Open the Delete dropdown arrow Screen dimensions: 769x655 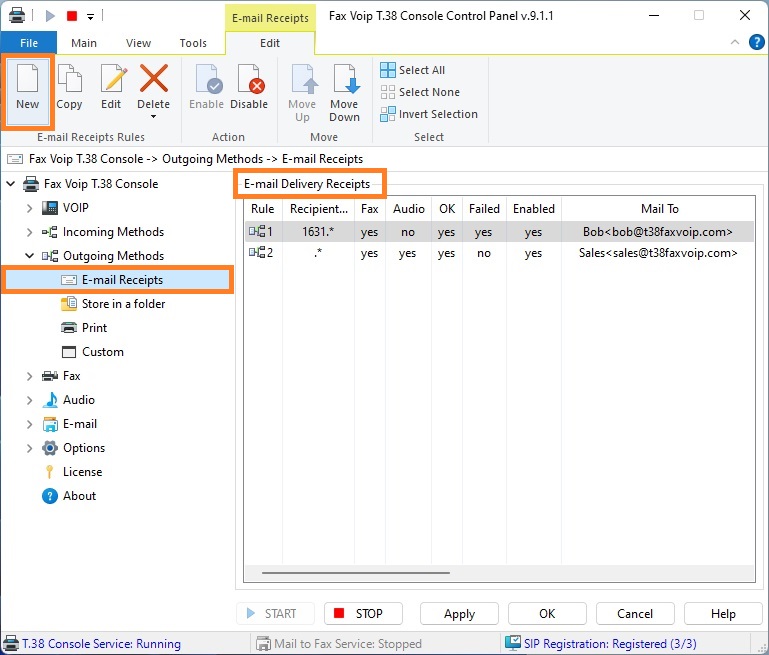coord(154,116)
